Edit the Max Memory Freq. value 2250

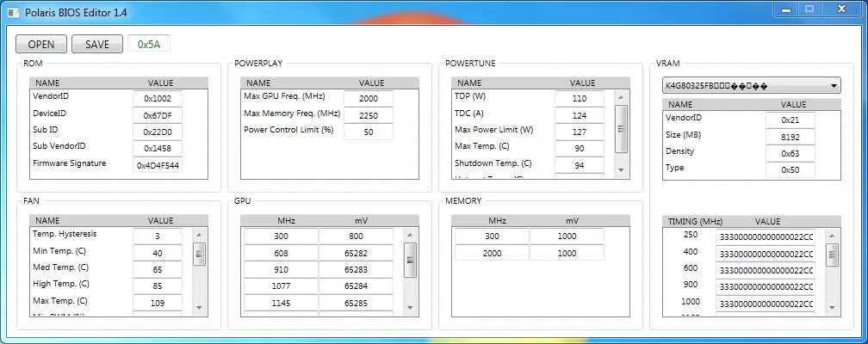point(369,115)
